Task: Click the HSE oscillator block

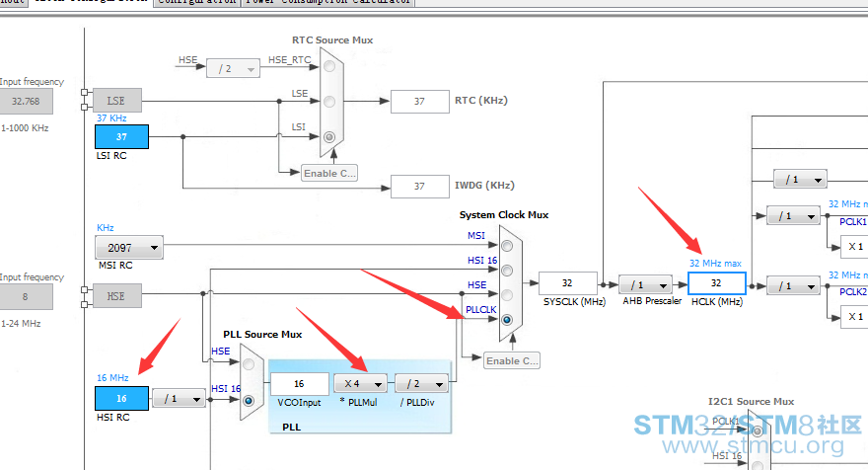Action: coord(116,296)
